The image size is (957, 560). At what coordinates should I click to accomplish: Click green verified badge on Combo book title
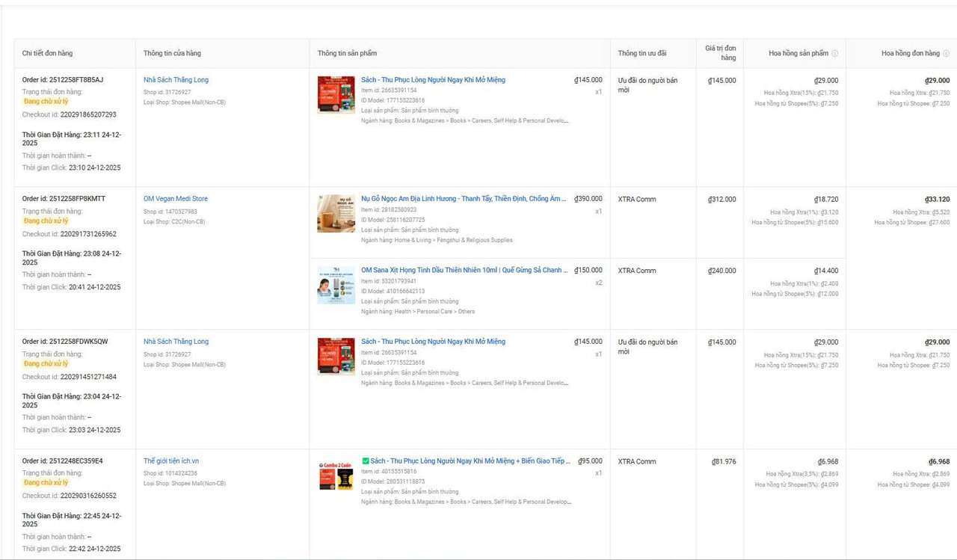point(366,461)
